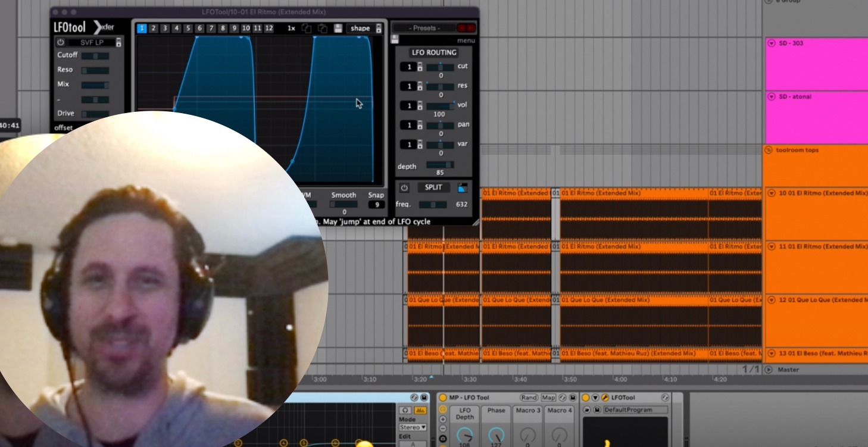868x447 pixels.
Task: Toggle the SVF LP filter power button
Action: tap(60, 42)
